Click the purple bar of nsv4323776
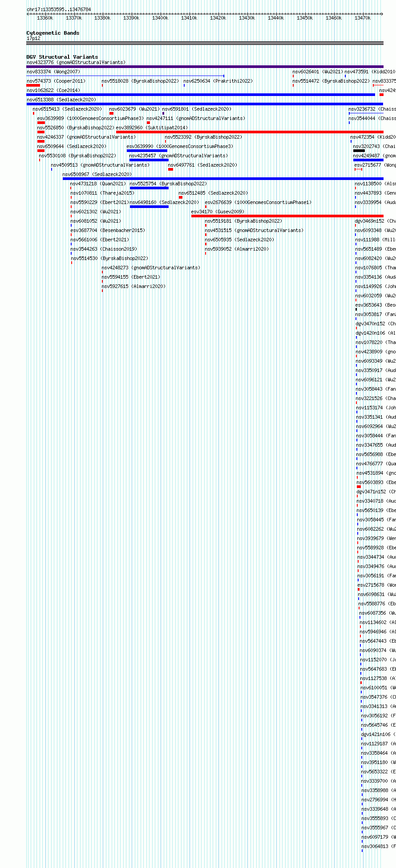This screenshot has width=396, height=868. [205, 67]
